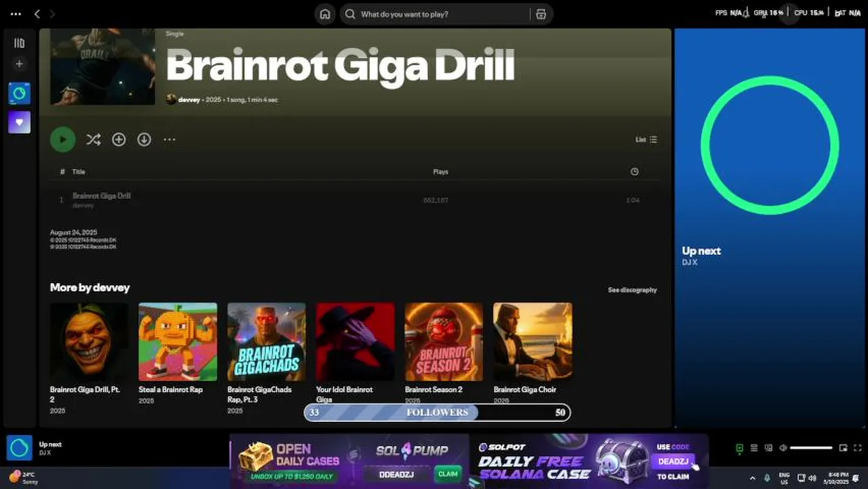Click DJ X text in right panel
This screenshot has width=868, height=489.
[689, 262]
